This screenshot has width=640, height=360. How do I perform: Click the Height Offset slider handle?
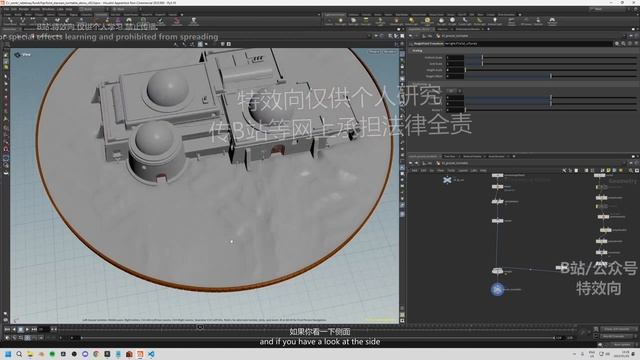pyautogui.click(x=551, y=76)
